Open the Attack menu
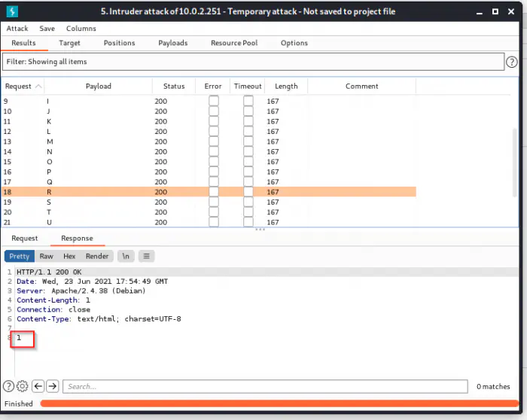527x420 pixels. (17, 29)
